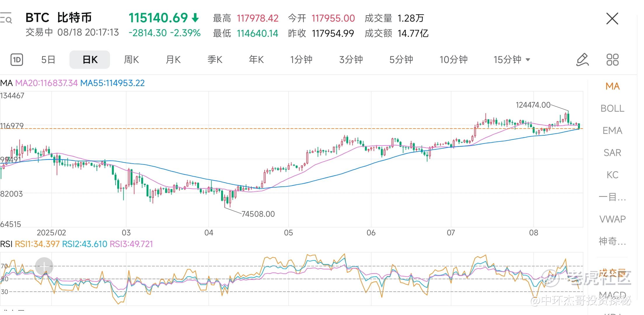The height and width of the screenshot is (315, 644).
Task: Choose the KC channel indicator
Action: pos(612,175)
